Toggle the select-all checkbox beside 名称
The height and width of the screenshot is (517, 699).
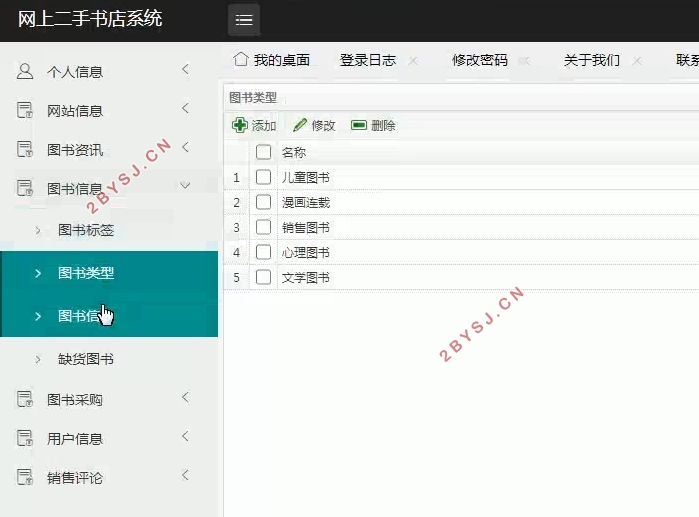[x=263, y=152]
